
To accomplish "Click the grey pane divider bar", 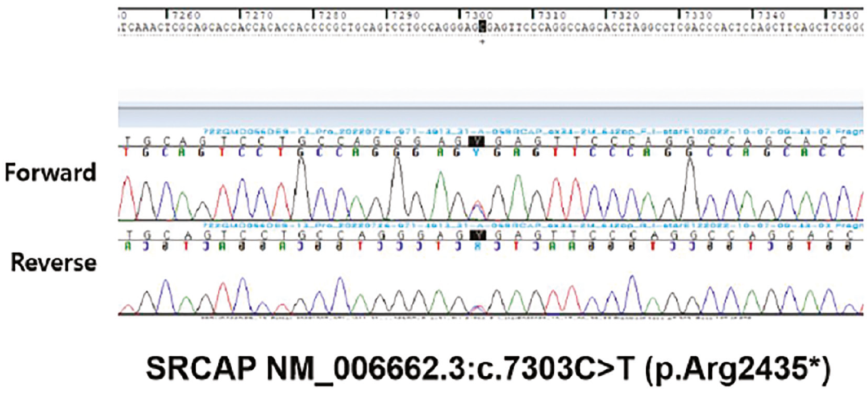I will 491,107.
